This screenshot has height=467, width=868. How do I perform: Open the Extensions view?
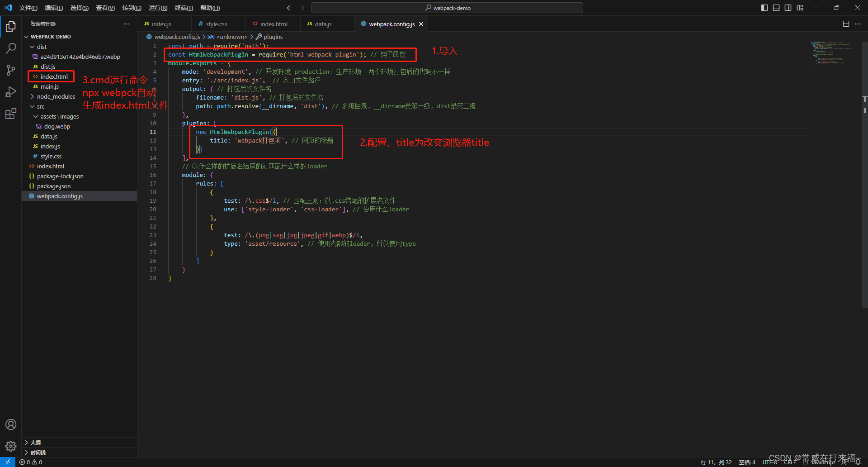pyautogui.click(x=11, y=114)
